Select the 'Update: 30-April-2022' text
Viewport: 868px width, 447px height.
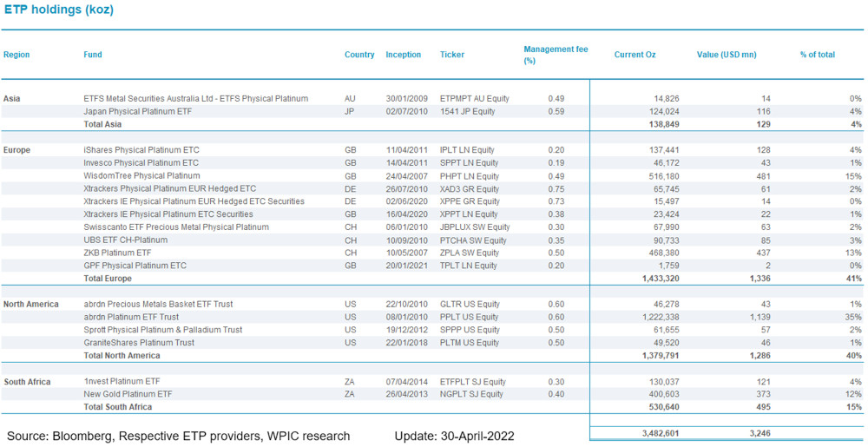(455, 436)
